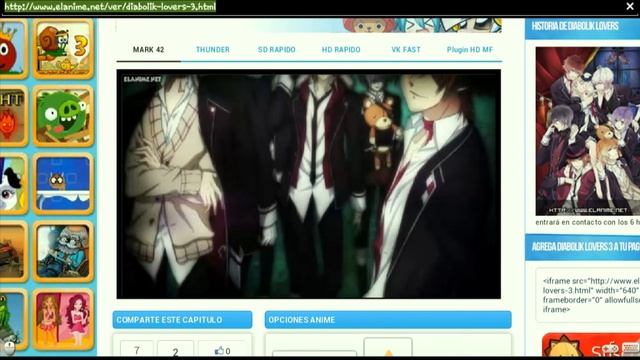Open the Snail Bob 3 game icon
The height and width of the screenshot is (360, 640).
coord(63,49)
